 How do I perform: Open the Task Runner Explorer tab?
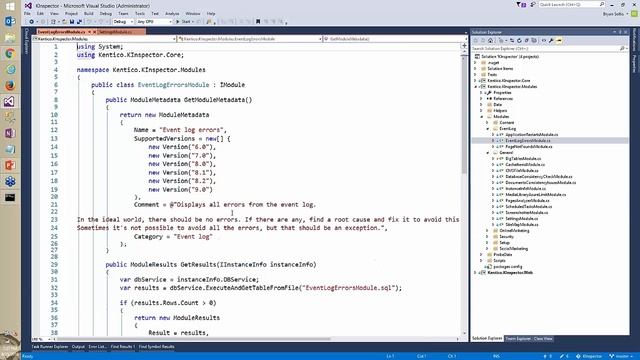(50, 347)
